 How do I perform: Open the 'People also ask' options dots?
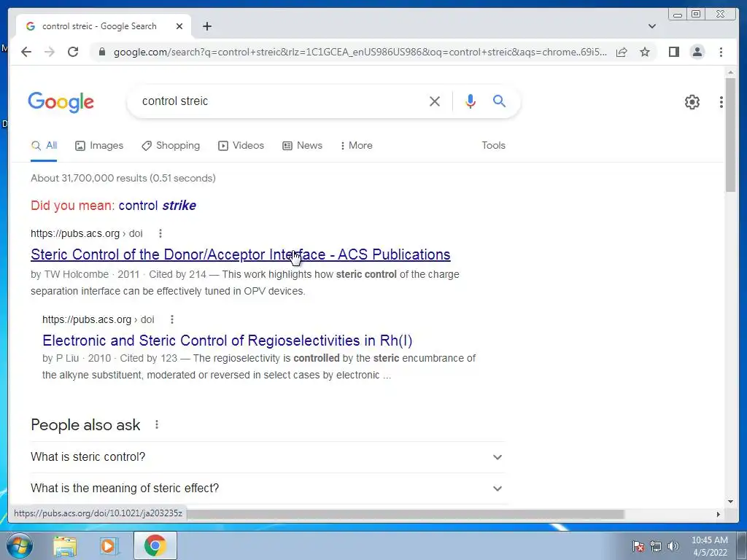(157, 424)
